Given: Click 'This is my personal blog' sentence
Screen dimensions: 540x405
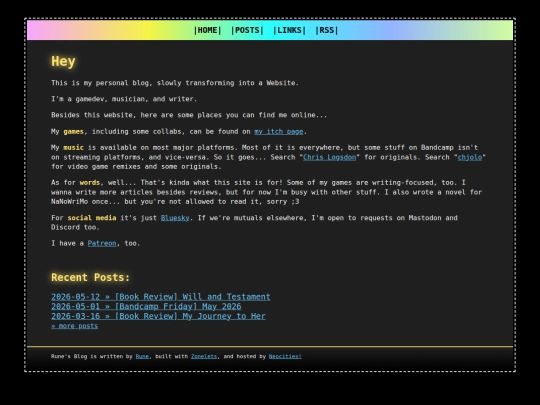Looking at the screenshot, I should [175, 83].
